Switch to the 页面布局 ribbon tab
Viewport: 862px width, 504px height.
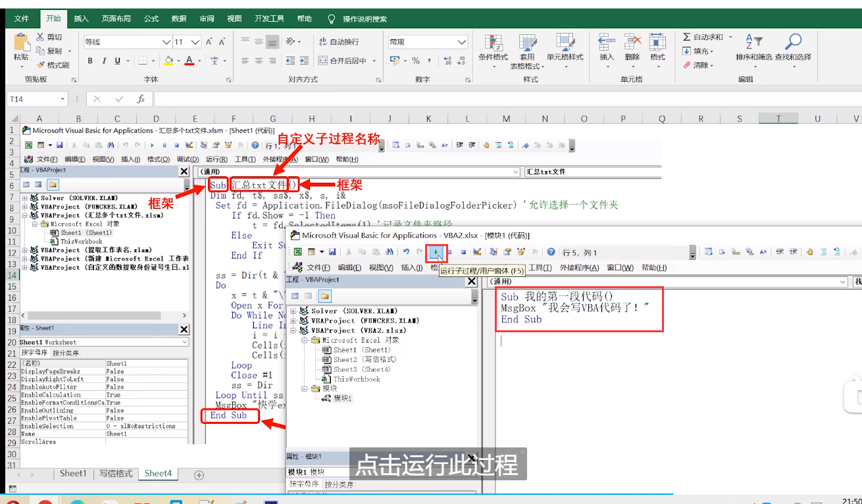116,18
